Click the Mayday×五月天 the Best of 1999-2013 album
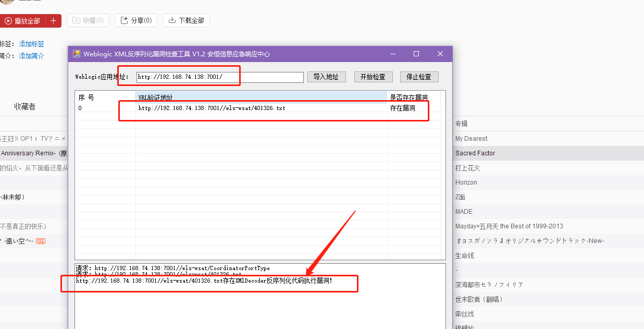 pos(509,226)
